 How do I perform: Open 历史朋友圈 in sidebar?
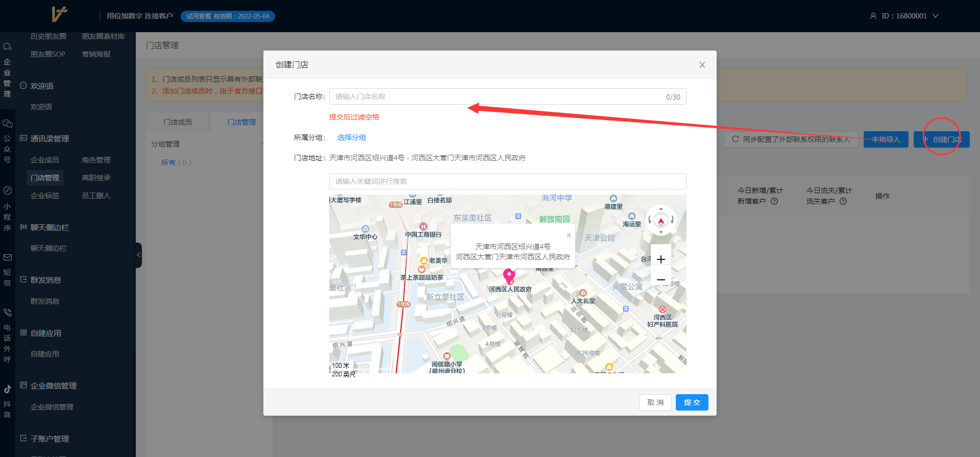point(48,36)
